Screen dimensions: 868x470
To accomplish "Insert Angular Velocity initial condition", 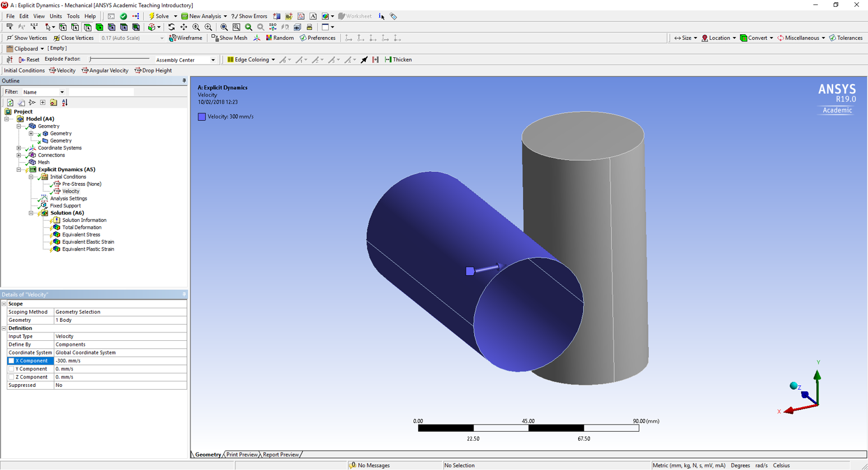I will (x=105, y=71).
